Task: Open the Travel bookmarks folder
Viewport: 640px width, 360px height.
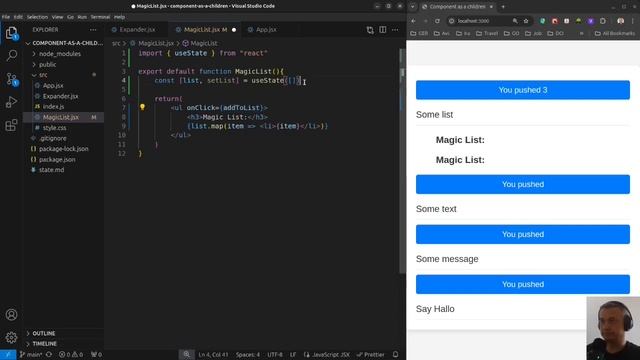Action: coord(487,33)
